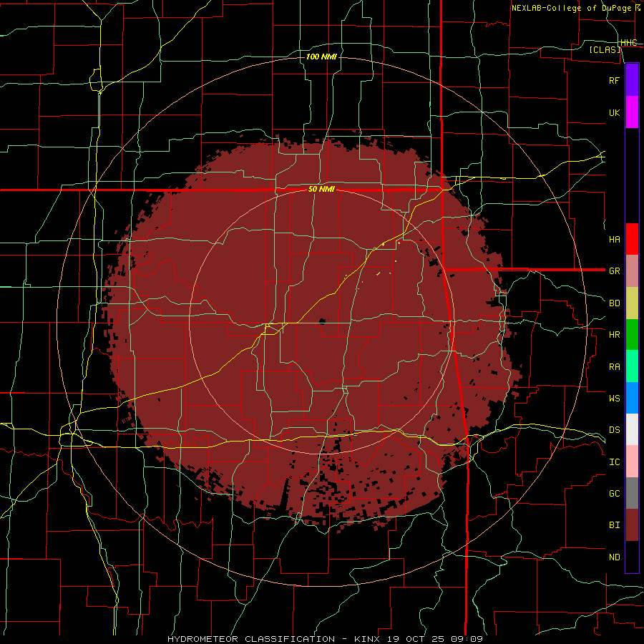This screenshot has width=644, height=644.
Task: Click the dusty pink GR legend swatch
Action: point(632,271)
